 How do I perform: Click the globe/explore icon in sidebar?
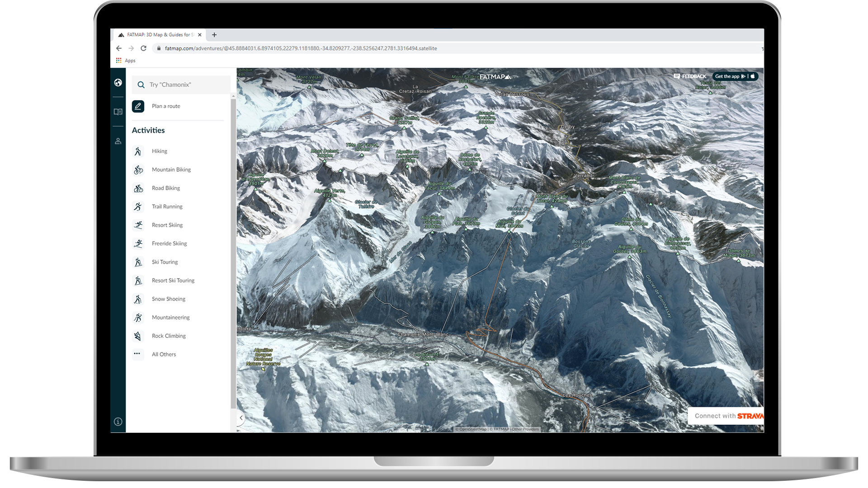point(118,83)
